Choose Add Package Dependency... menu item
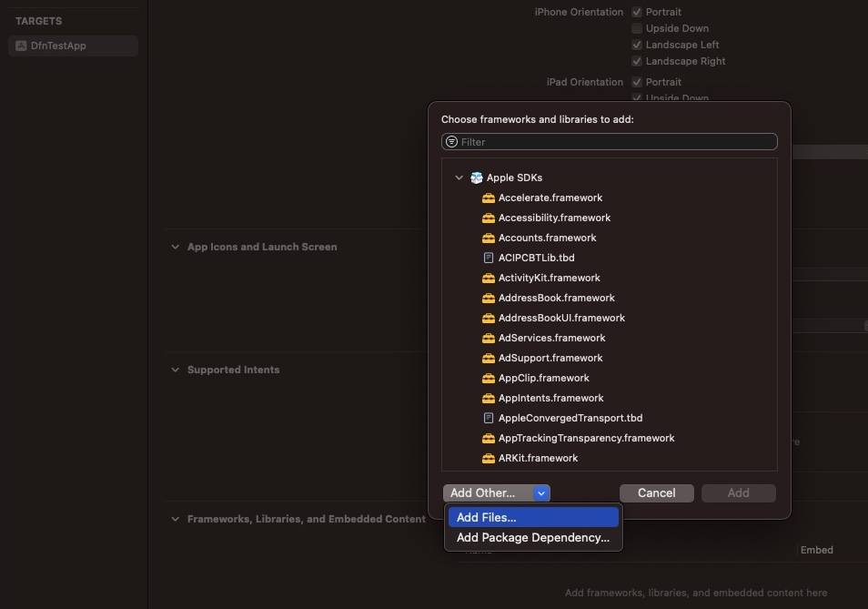Screen dimensions: 868x609 532,537
